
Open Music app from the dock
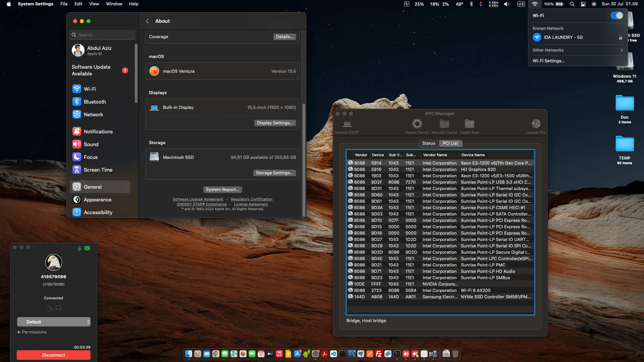[279, 354]
